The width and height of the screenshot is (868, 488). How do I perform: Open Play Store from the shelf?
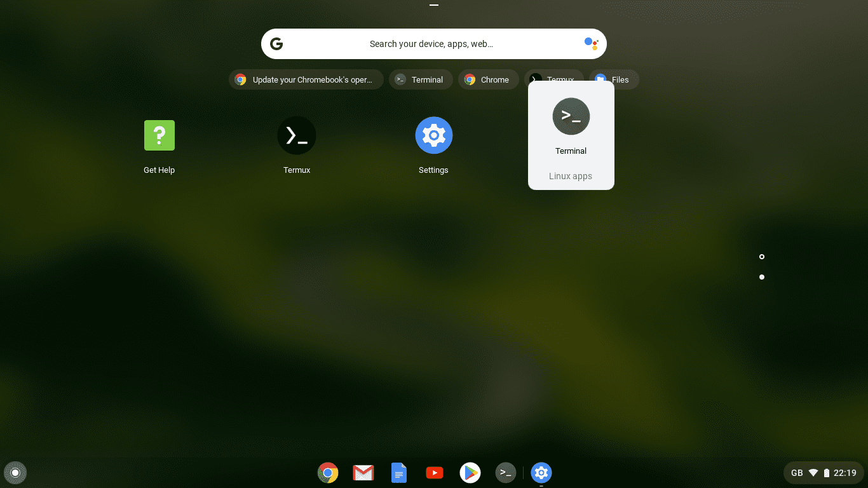470,473
